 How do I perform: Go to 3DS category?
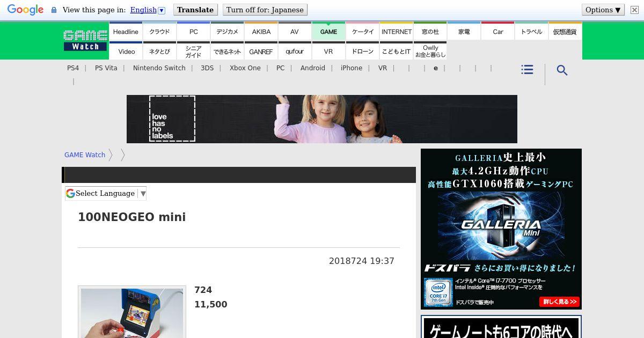pos(207,68)
